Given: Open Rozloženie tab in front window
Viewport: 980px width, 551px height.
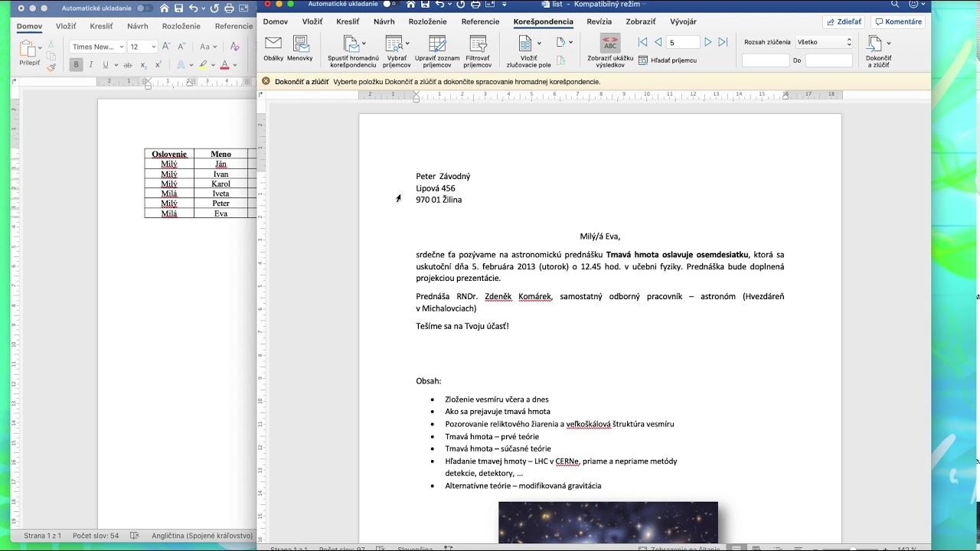Looking at the screenshot, I should [x=428, y=21].
